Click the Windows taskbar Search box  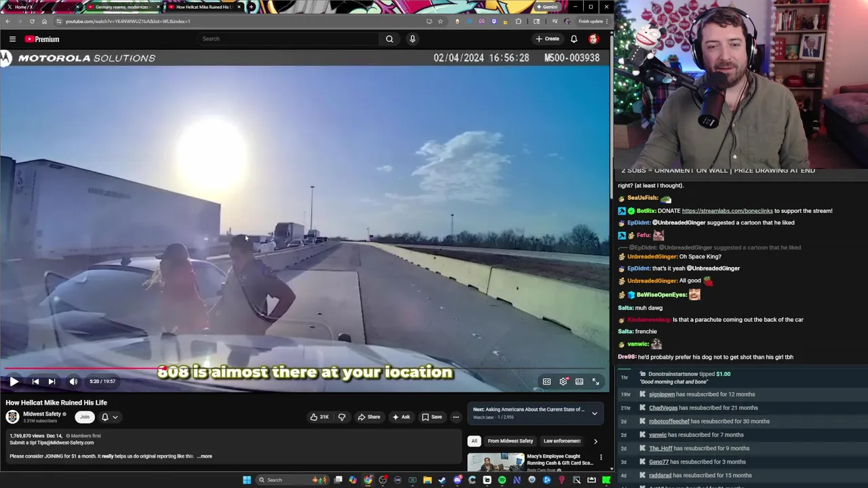[292, 480]
